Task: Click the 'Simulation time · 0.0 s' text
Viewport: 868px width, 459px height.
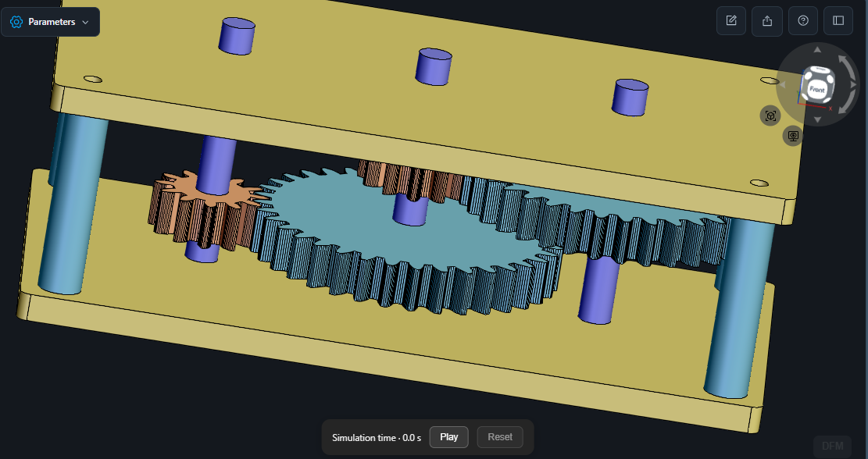Action: [x=377, y=437]
